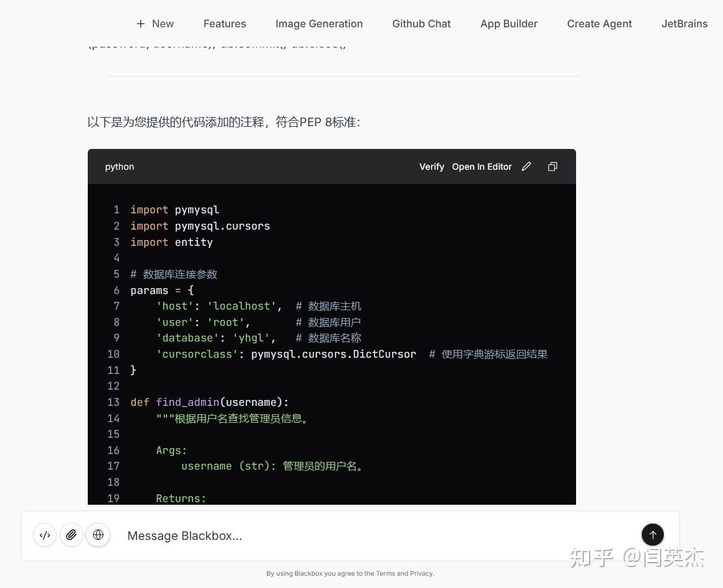The width and height of the screenshot is (723, 588).
Task: Click the 'import entity' code line
Action: (172, 242)
